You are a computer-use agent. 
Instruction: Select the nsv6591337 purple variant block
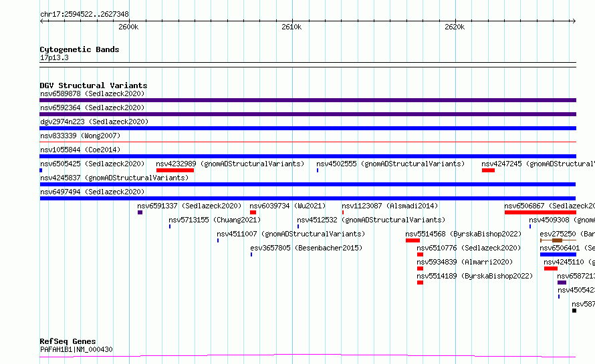140,212
